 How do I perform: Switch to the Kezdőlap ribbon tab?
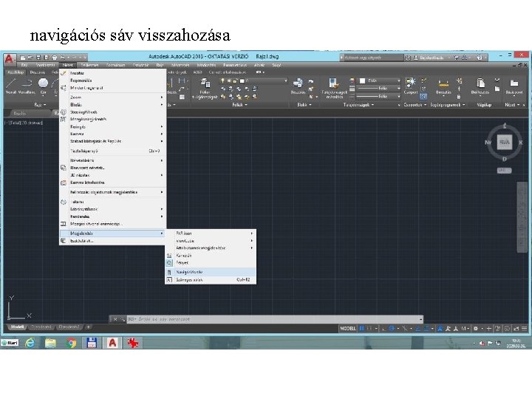[x=16, y=72]
